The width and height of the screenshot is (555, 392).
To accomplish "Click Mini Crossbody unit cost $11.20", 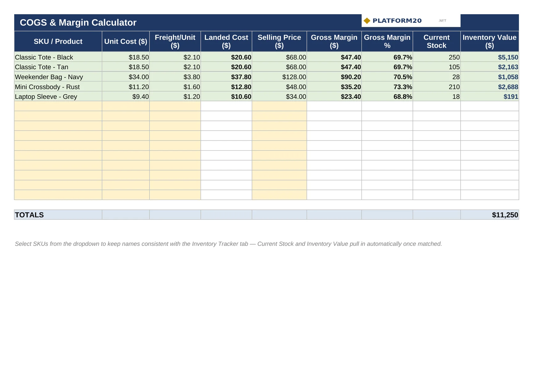I will tap(126, 87).
